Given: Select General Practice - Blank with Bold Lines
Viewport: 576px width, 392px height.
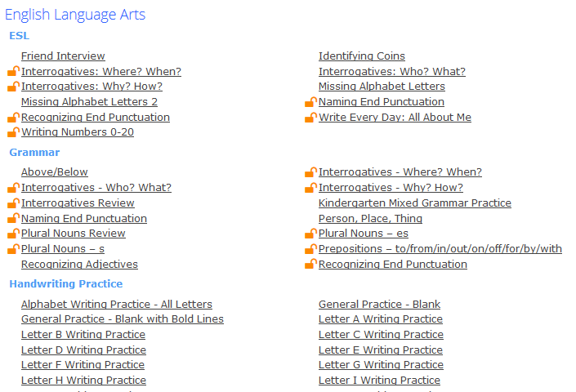Looking at the screenshot, I should tap(123, 319).
